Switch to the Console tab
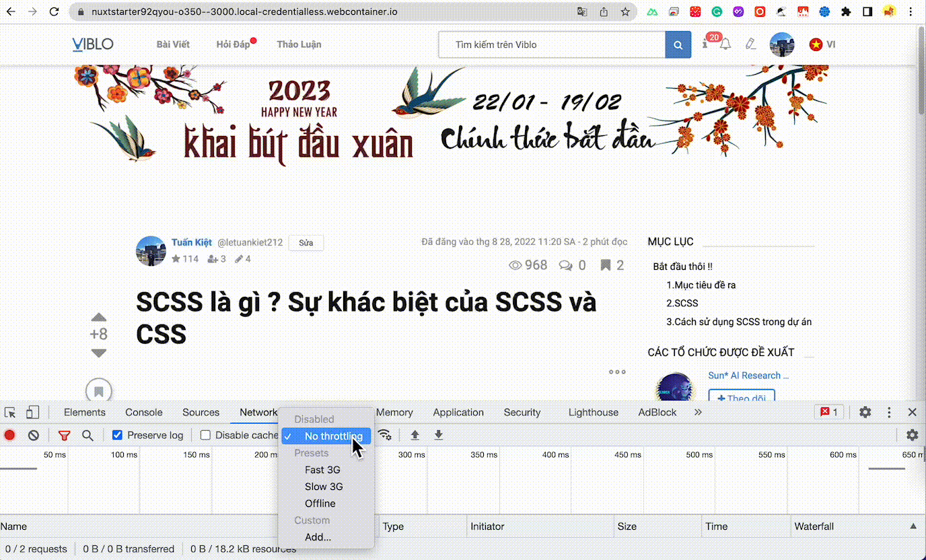The height and width of the screenshot is (560, 926). coord(144,413)
